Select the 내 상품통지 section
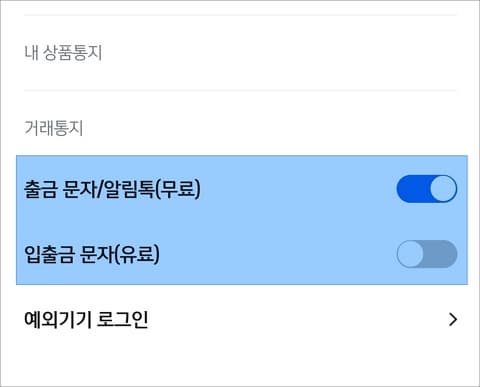Screen dimensions: 480x387 [63, 52]
